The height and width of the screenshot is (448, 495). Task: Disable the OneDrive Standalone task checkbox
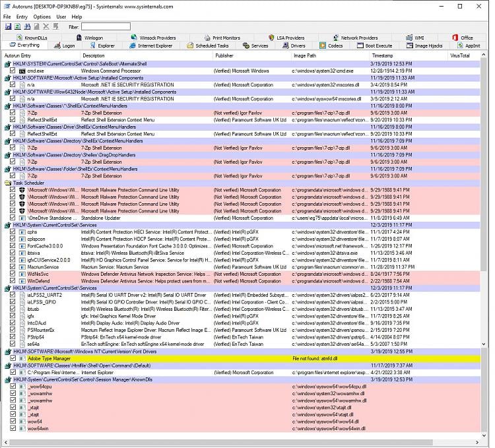pos(13,218)
